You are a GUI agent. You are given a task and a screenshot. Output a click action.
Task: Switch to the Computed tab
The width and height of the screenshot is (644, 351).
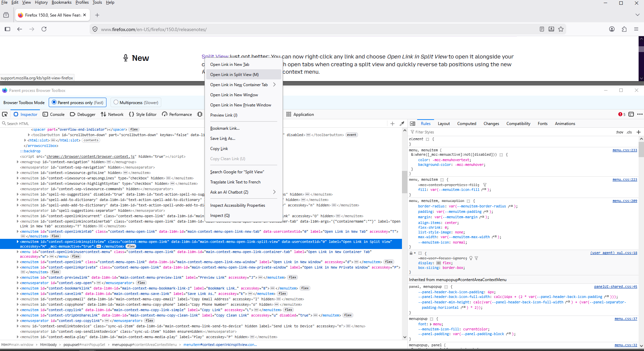pyautogui.click(x=467, y=124)
